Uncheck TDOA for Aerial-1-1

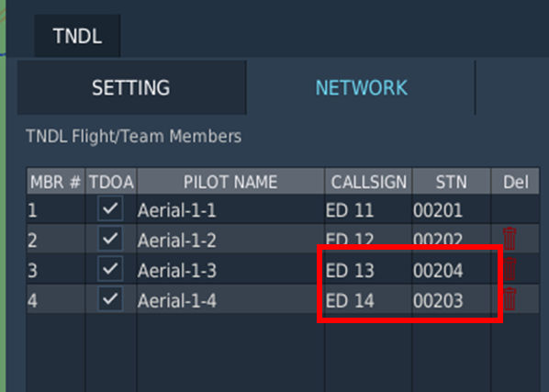(x=110, y=208)
